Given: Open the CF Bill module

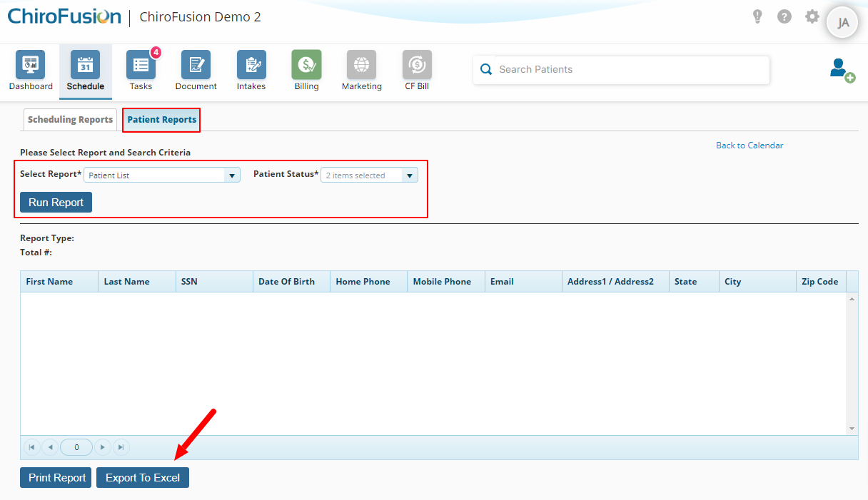Looking at the screenshot, I should point(417,70).
